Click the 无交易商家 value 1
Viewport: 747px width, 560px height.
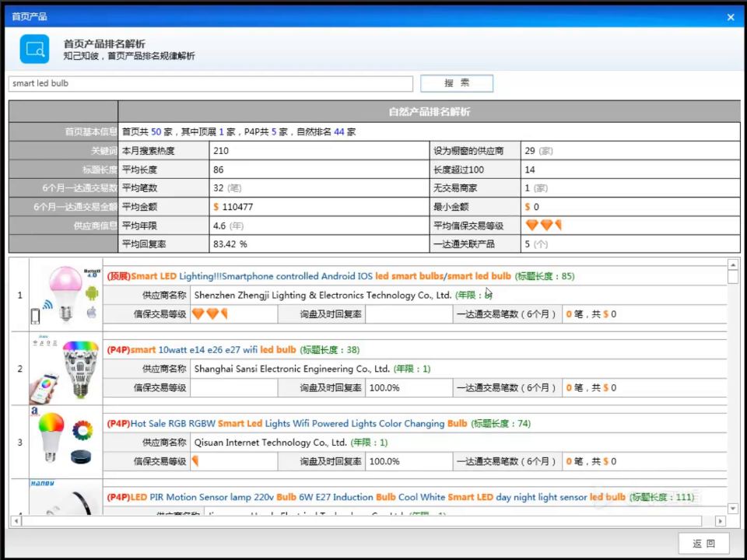[x=528, y=188]
